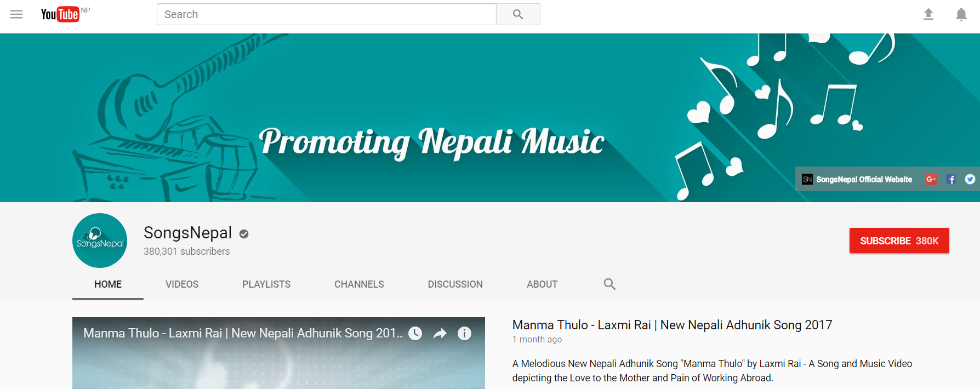This screenshot has height=389, width=980.
Task: Switch to the VIDEOS tab
Action: click(x=182, y=284)
